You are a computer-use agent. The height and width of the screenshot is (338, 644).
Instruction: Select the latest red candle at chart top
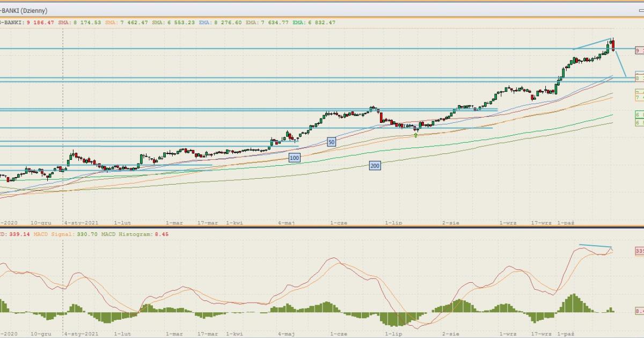(613, 45)
